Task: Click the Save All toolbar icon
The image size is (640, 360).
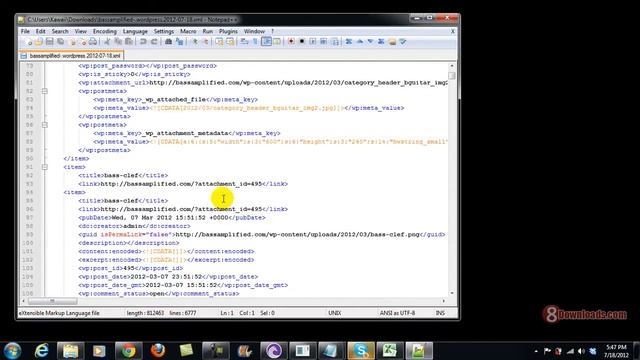Action: point(60,42)
